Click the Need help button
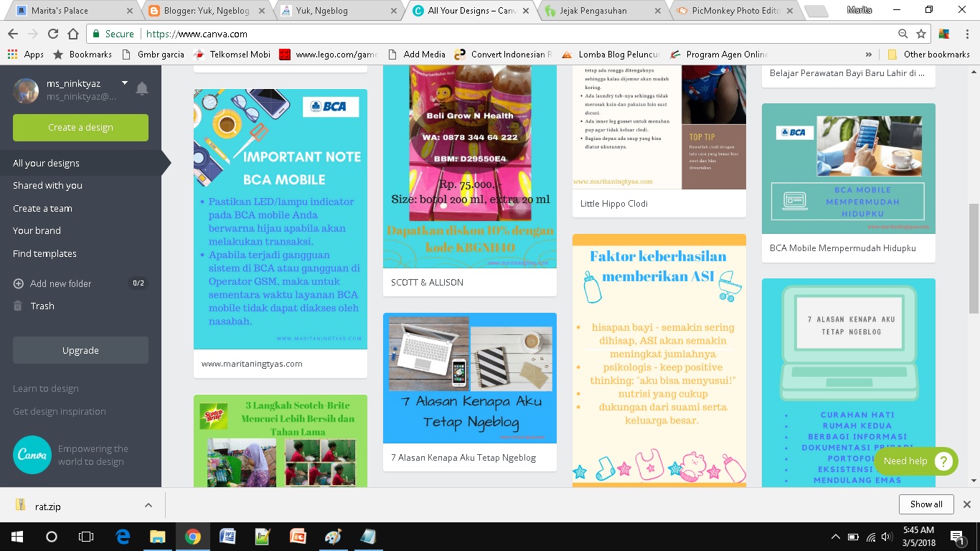This screenshot has height=551, width=980. [x=915, y=461]
